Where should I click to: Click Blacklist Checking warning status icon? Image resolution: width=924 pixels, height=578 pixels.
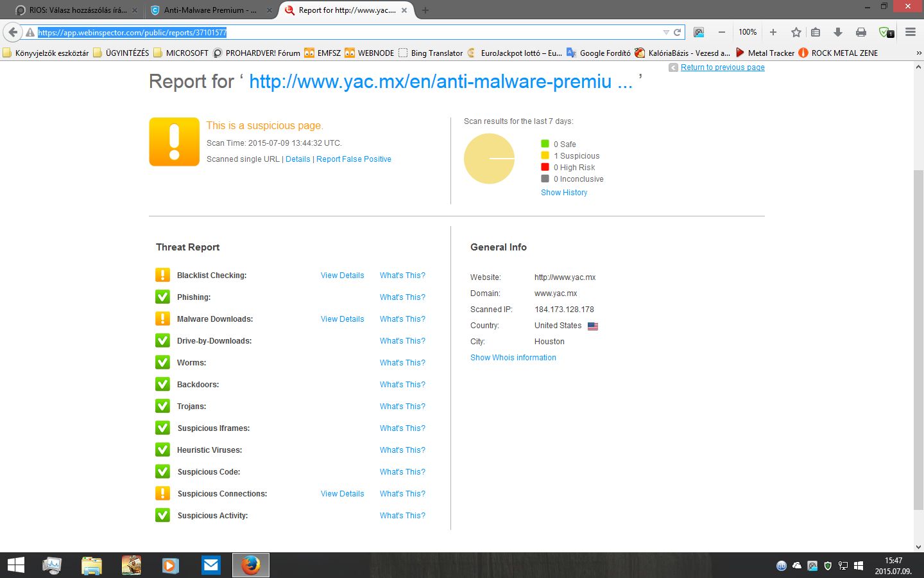[163, 275]
